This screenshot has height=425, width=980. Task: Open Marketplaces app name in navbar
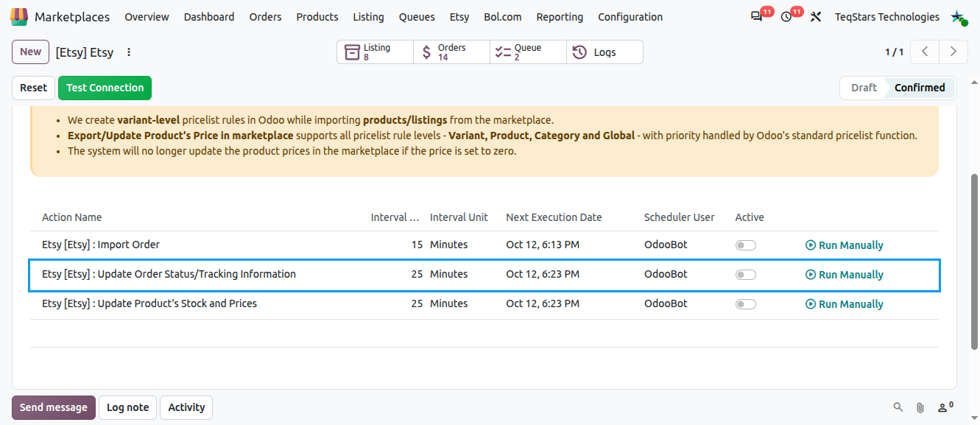click(72, 17)
